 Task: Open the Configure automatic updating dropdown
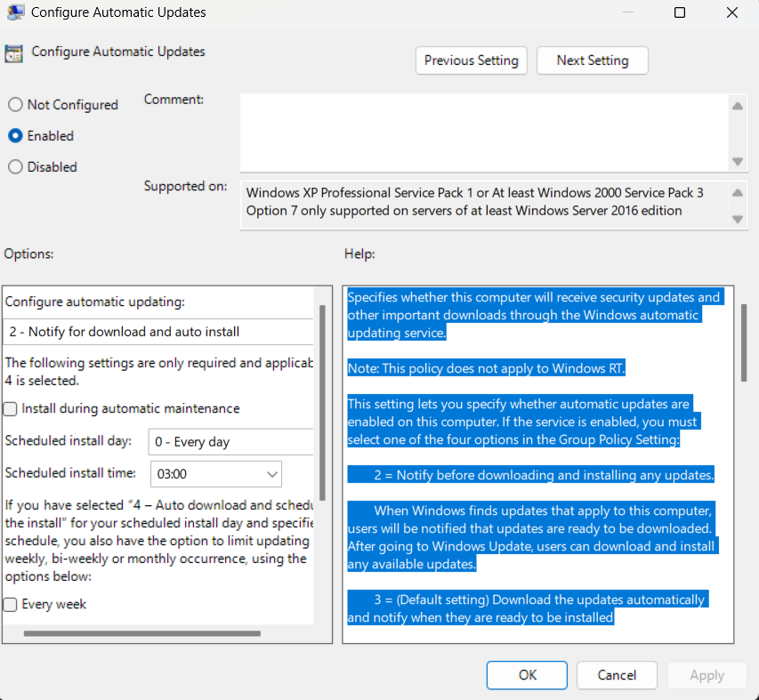[158, 332]
